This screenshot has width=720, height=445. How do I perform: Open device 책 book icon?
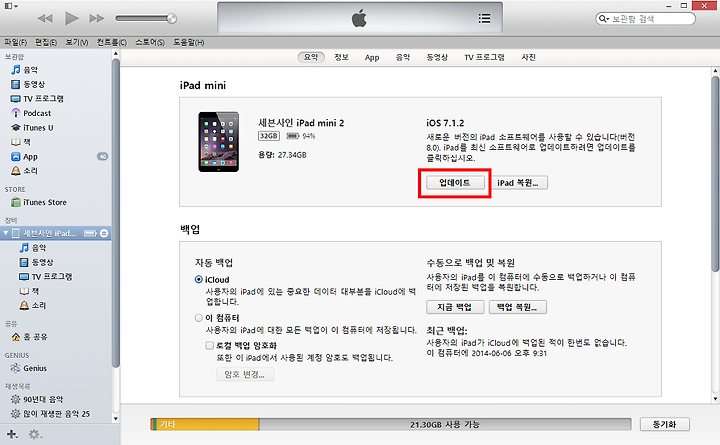point(24,291)
